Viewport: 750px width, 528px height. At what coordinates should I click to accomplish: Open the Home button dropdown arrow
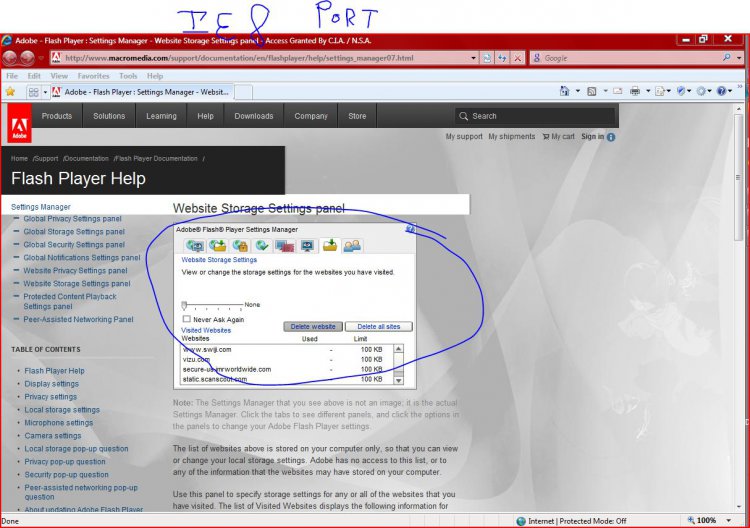(x=578, y=90)
